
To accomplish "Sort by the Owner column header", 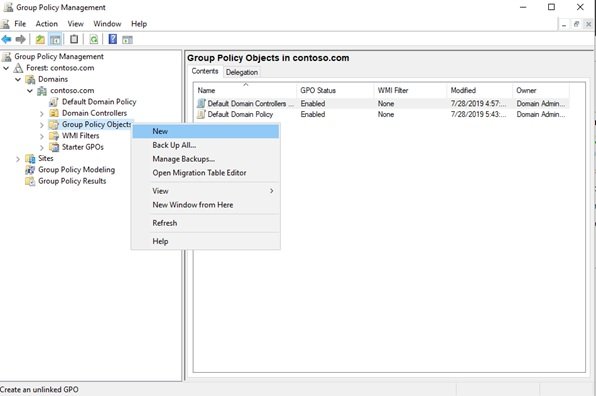I will [x=541, y=90].
